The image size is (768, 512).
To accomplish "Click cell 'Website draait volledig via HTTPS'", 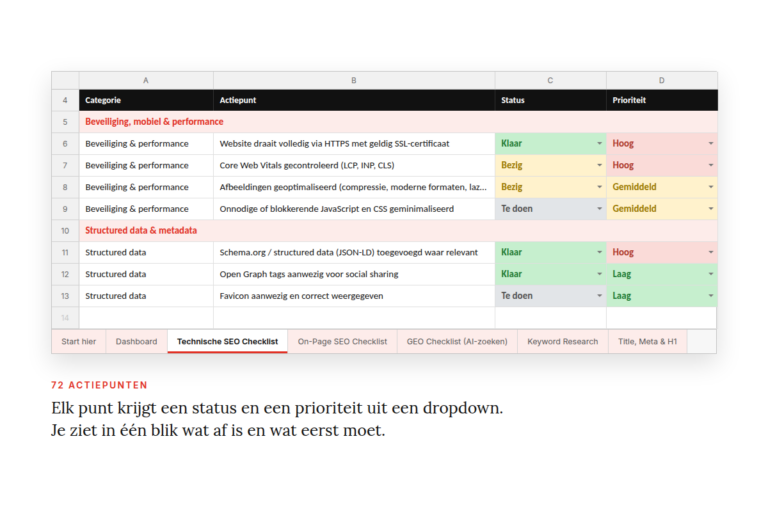I will [x=354, y=144].
